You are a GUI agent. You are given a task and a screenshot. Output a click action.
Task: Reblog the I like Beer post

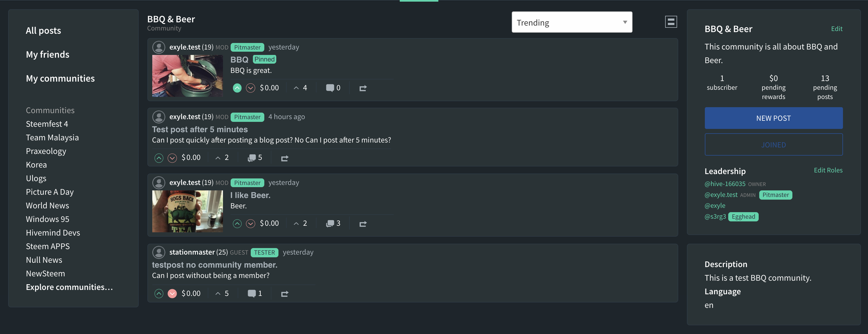(x=363, y=224)
